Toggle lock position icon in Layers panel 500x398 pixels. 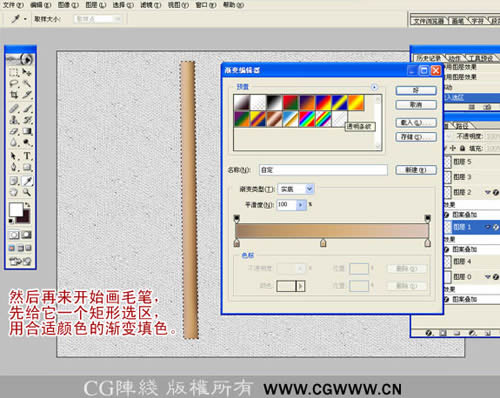coord(453,148)
